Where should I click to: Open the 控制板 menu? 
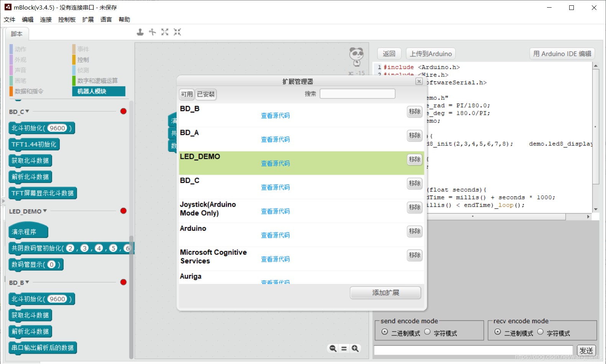click(x=67, y=20)
